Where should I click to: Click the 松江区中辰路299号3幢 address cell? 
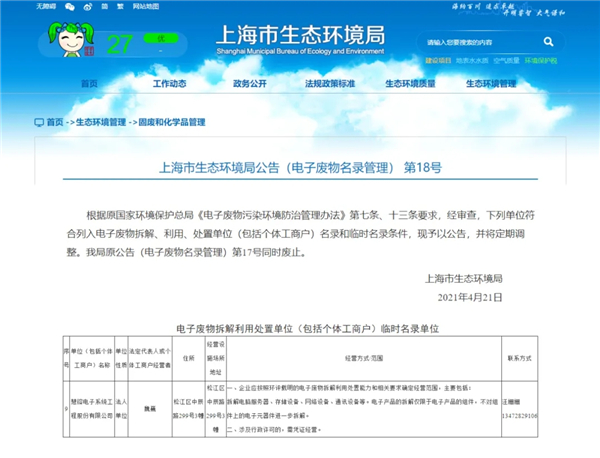(188, 409)
